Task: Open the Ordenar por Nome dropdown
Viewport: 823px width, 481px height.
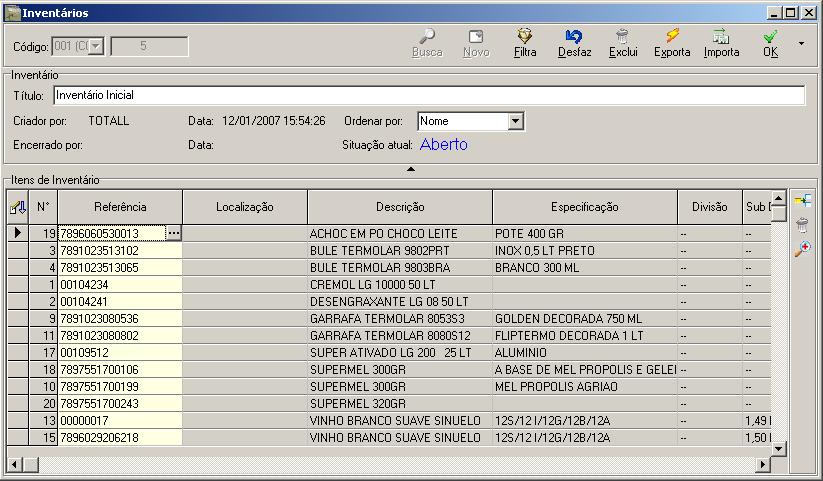Action: click(515, 121)
